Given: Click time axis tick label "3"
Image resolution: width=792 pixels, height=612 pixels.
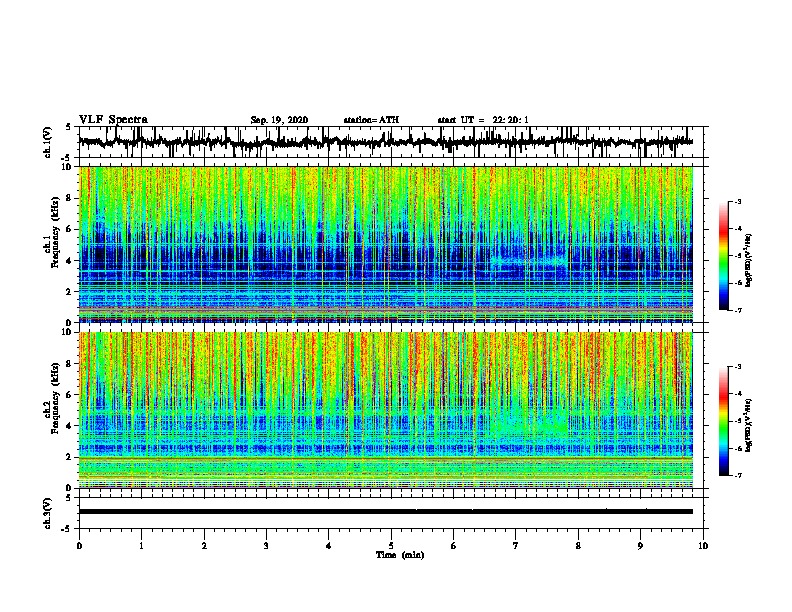Looking at the screenshot, I should [266, 546].
